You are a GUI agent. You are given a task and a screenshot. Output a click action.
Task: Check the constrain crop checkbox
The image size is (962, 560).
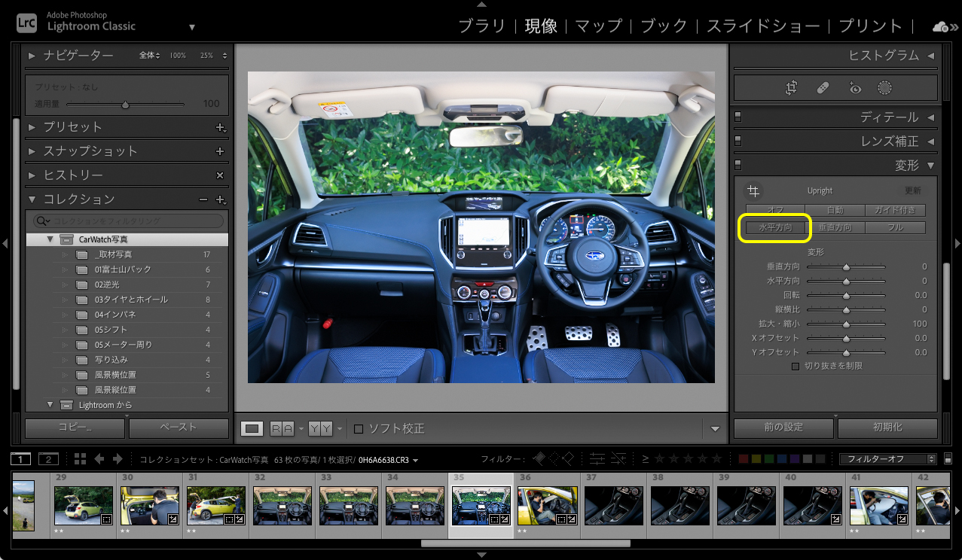coord(796,366)
